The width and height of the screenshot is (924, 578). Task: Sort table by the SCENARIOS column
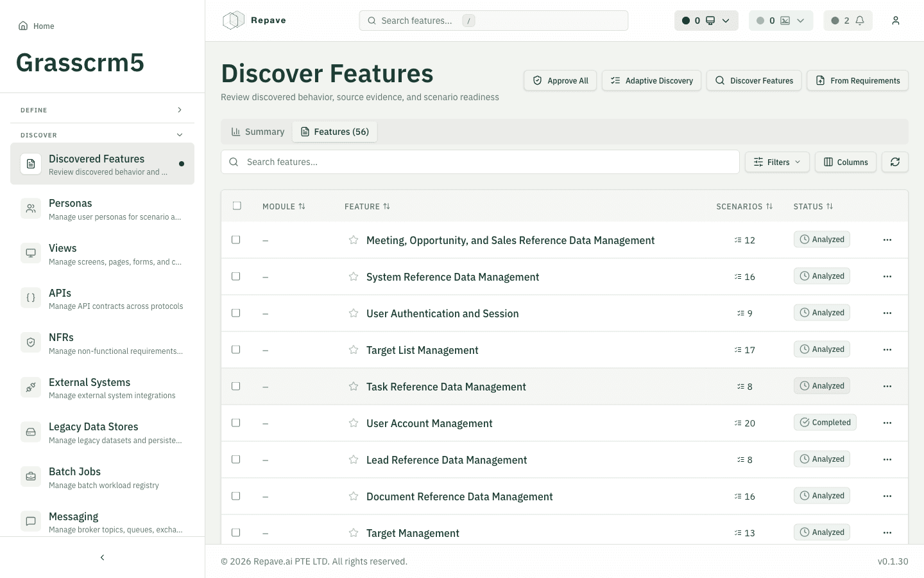tap(744, 206)
